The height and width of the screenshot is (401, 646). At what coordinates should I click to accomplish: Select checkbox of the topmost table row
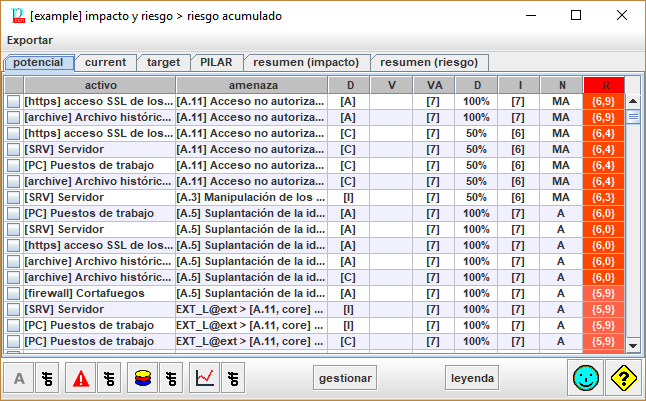click(x=13, y=102)
